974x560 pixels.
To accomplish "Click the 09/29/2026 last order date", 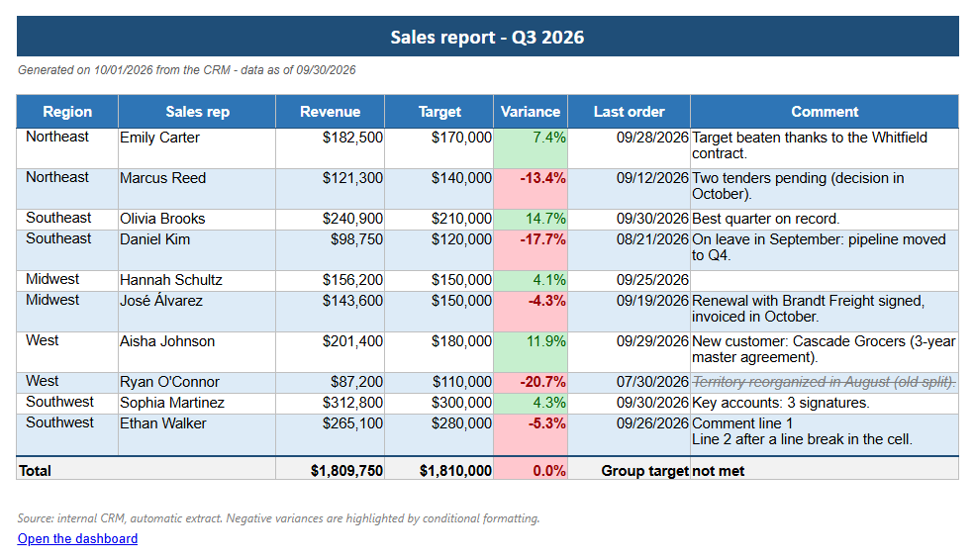I will [x=629, y=352].
